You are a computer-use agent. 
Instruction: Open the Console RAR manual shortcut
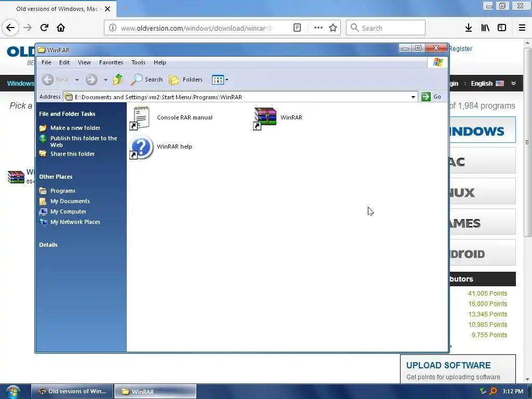[x=171, y=117]
